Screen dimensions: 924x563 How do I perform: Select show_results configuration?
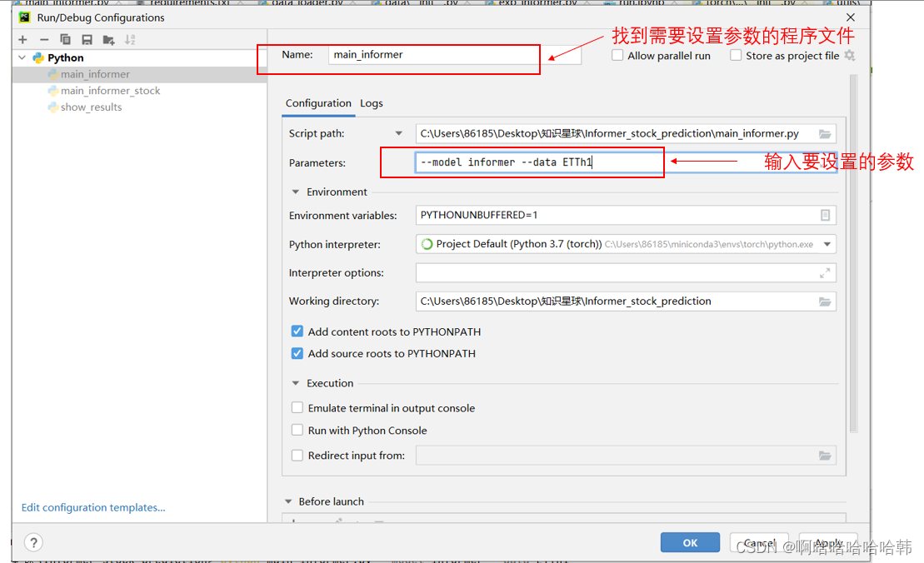91,107
